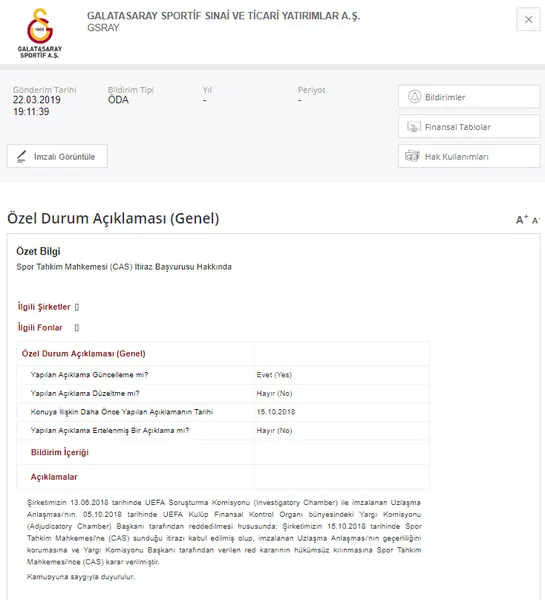The height and width of the screenshot is (600, 545).
Task: Click the İlgili Şirketler label
Action: click(44, 307)
